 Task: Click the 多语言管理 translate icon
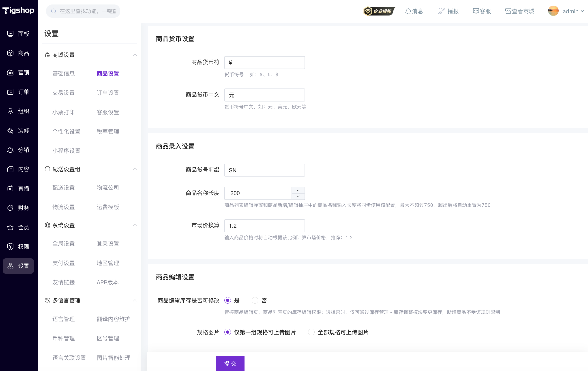click(x=47, y=300)
